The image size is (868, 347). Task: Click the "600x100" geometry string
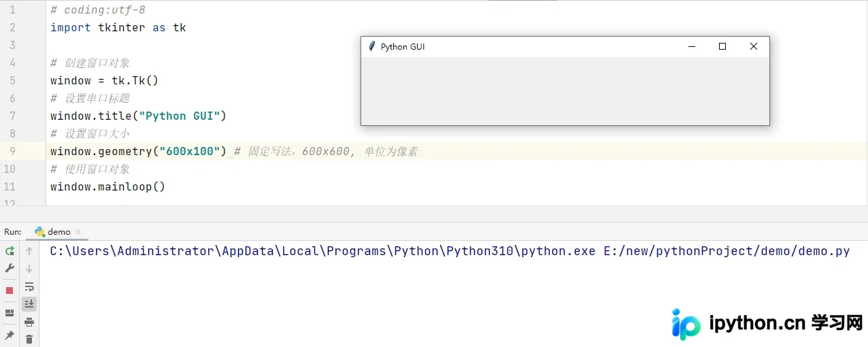[189, 151]
